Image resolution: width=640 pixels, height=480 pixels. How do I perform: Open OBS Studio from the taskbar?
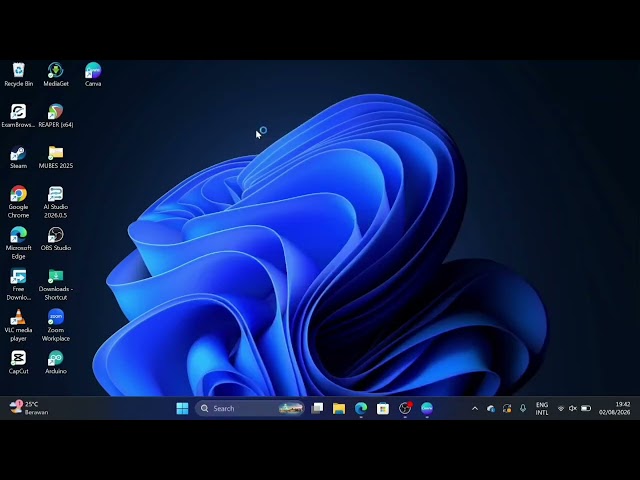pos(405,408)
